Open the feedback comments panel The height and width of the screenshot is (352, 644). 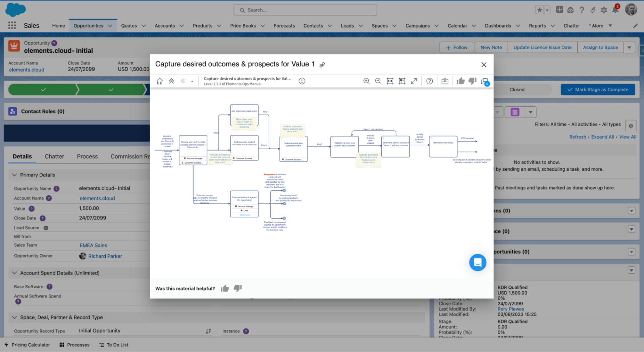coord(484,81)
